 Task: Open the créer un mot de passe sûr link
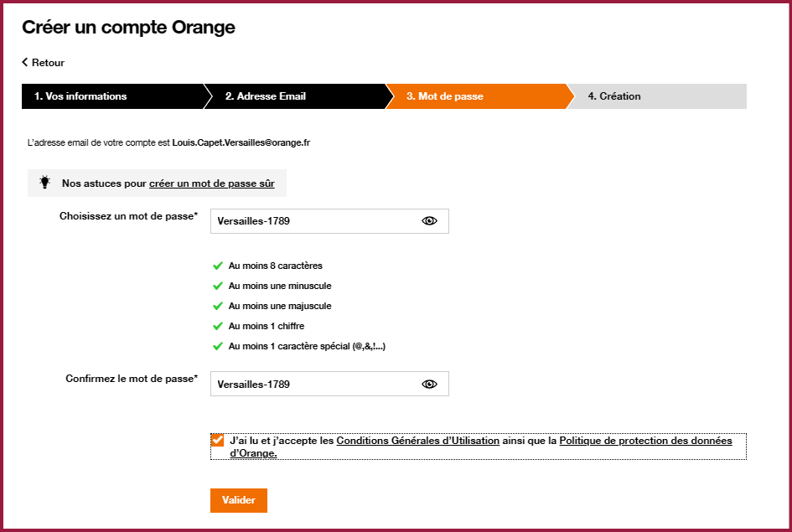212,183
